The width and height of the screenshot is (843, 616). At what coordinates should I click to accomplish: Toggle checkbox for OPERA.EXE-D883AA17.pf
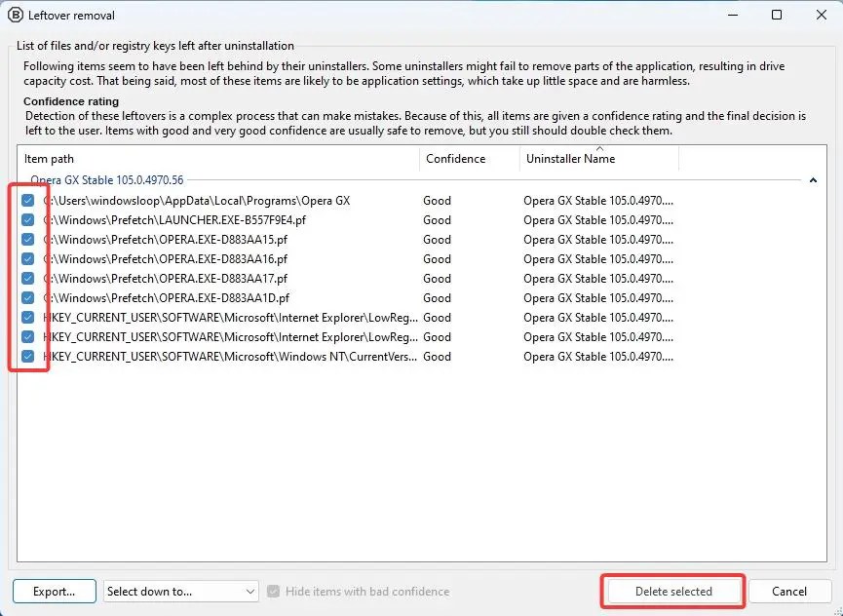click(x=28, y=279)
